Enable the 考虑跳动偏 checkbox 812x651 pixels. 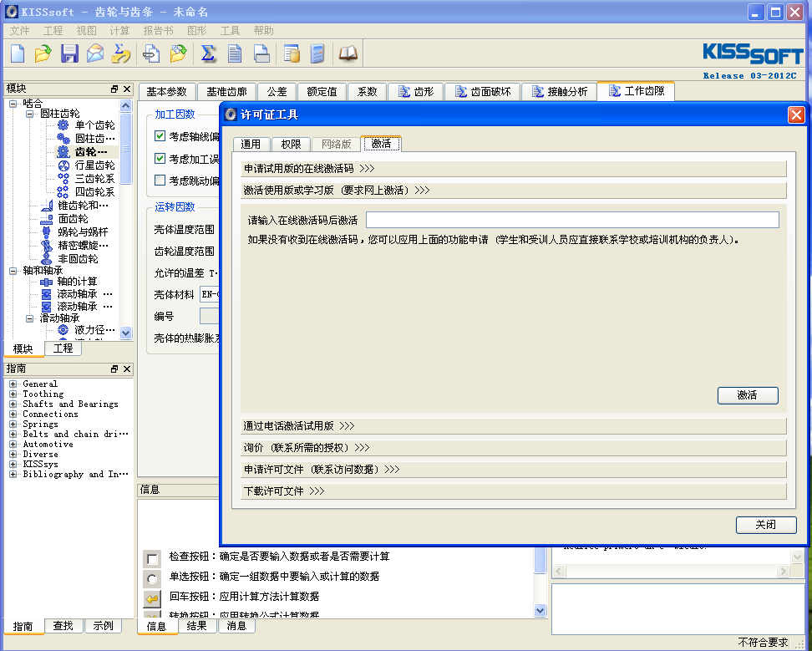pos(160,181)
